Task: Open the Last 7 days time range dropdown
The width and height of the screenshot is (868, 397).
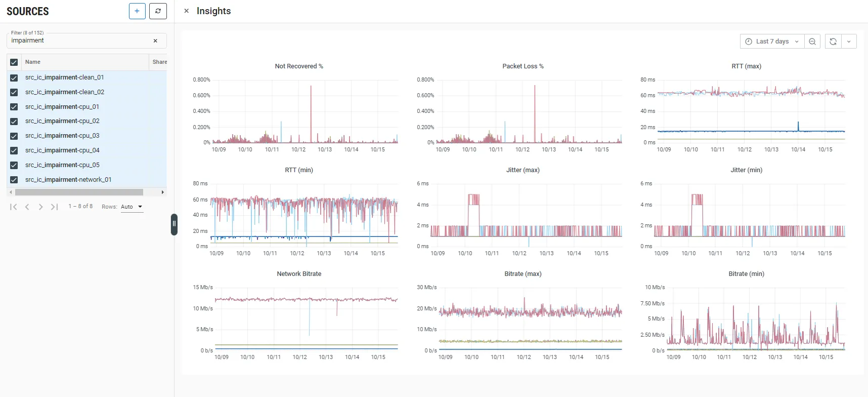Action: click(x=772, y=42)
